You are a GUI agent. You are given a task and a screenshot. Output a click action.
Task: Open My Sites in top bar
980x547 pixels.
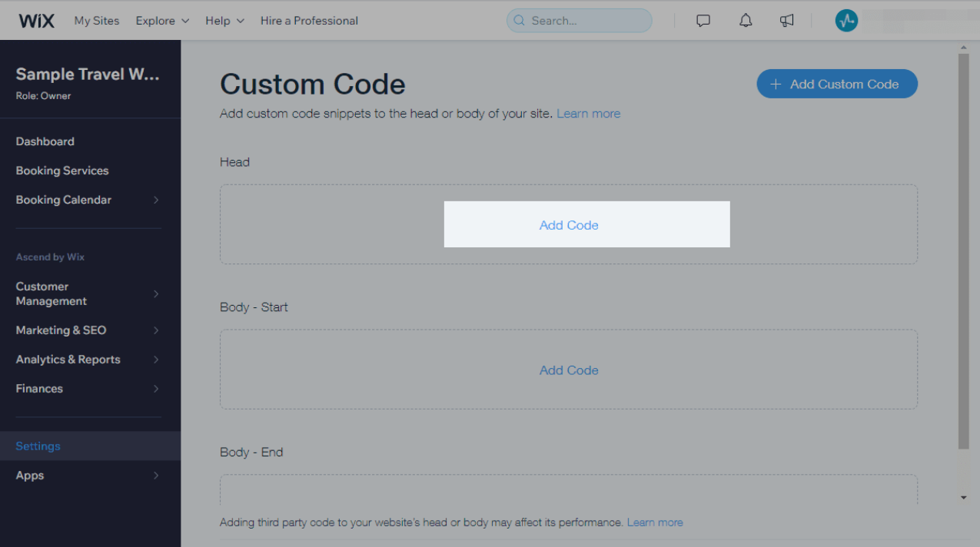coord(97,21)
